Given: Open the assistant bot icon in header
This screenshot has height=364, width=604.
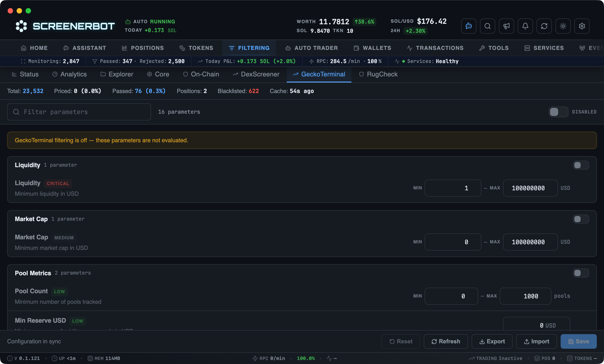Looking at the screenshot, I should pyautogui.click(x=469, y=26).
